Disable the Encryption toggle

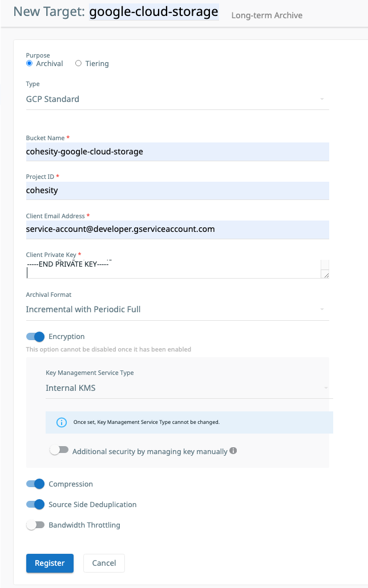(35, 337)
